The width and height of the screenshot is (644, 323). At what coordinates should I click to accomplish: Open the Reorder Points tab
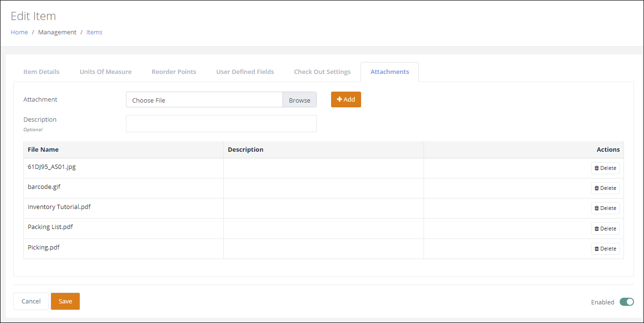coord(174,72)
